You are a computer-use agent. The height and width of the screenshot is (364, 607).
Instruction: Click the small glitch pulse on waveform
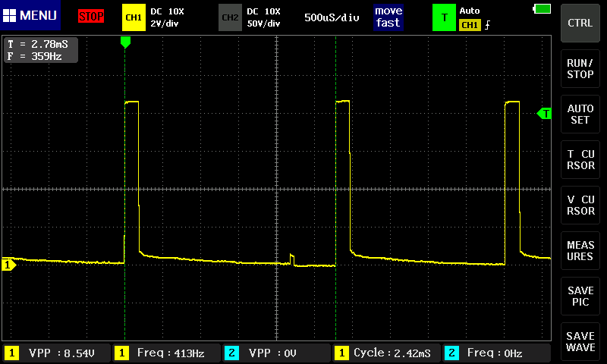point(292,259)
